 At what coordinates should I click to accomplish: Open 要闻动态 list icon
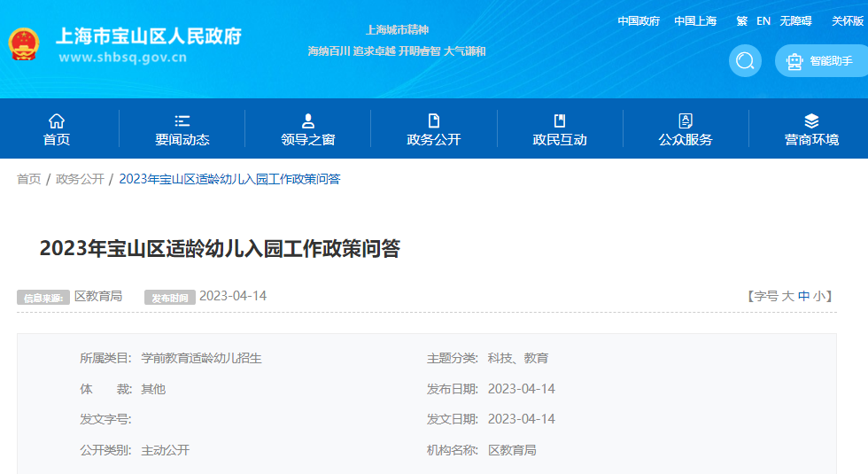182,121
